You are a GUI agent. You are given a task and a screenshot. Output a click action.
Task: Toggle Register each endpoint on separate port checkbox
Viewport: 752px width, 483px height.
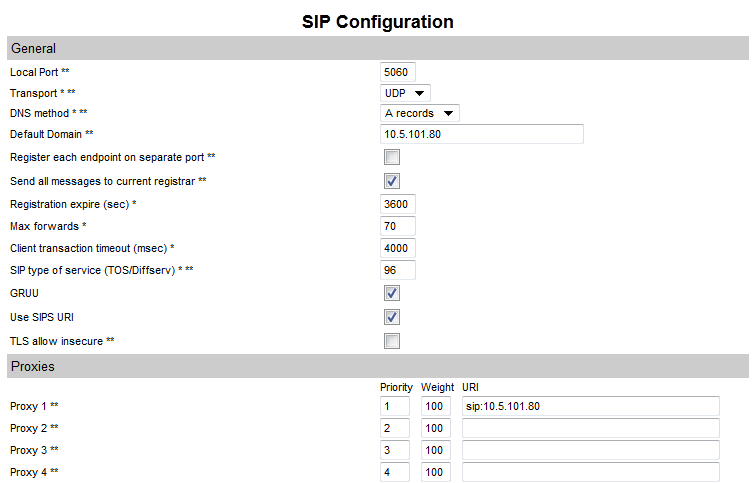[x=392, y=158]
